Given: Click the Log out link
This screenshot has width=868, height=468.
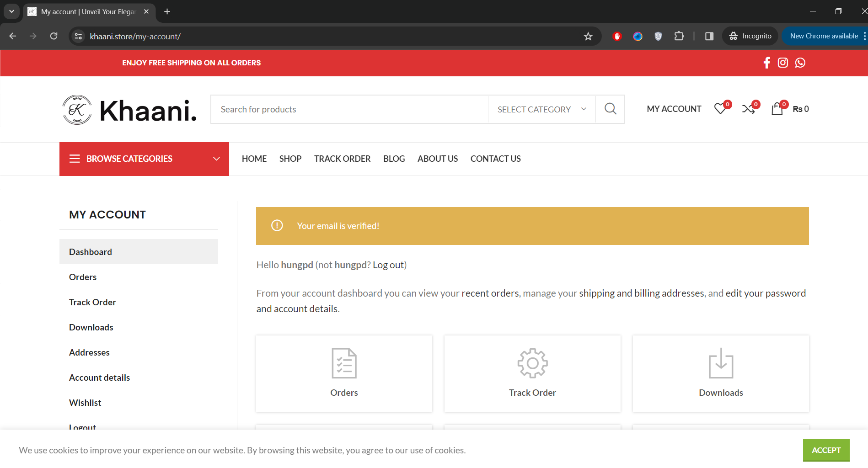Looking at the screenshot, I should (x=388, y=265).
